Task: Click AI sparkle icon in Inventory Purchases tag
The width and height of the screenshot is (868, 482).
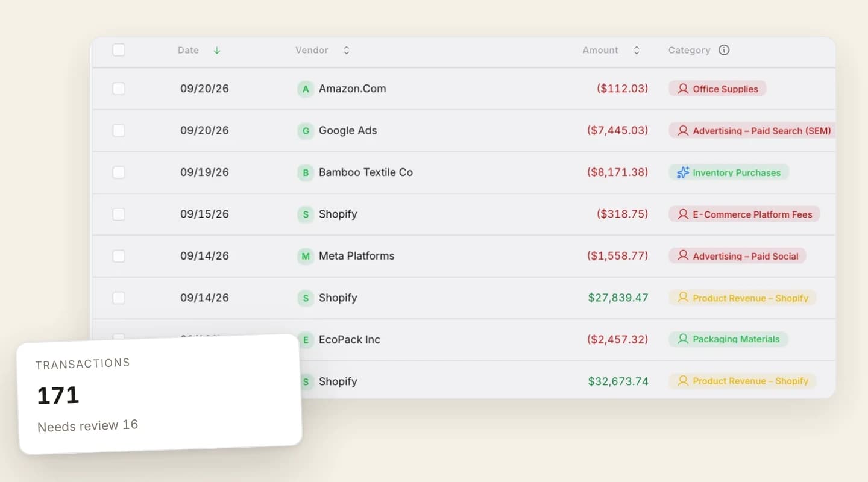Action: coord(682,173)
